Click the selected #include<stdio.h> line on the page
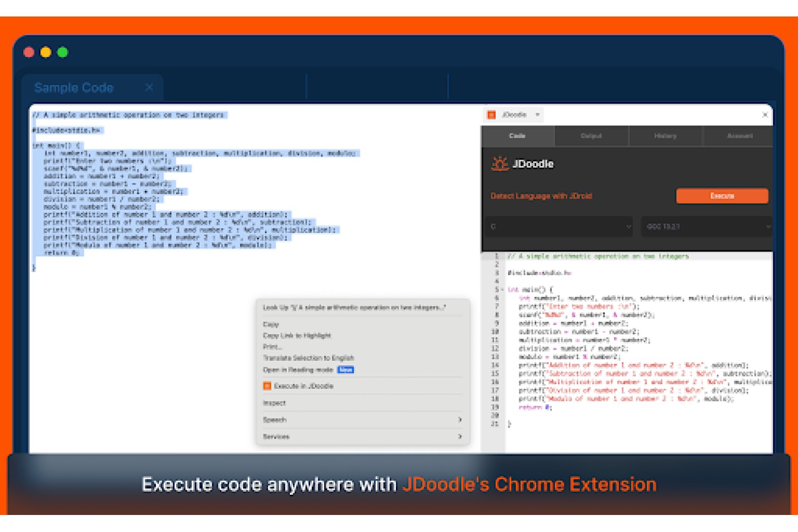Screen dimensions: 798x532 coord(66,130)
